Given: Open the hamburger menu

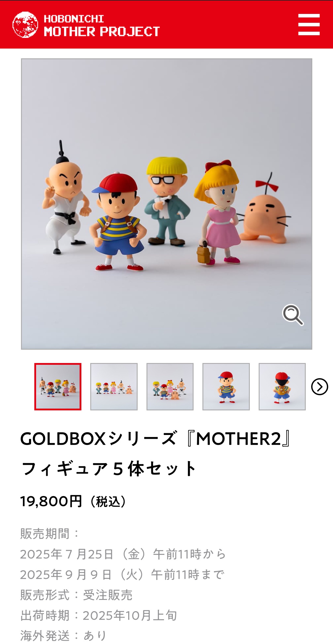Looking at the screenshot, I should coord(309,25).
